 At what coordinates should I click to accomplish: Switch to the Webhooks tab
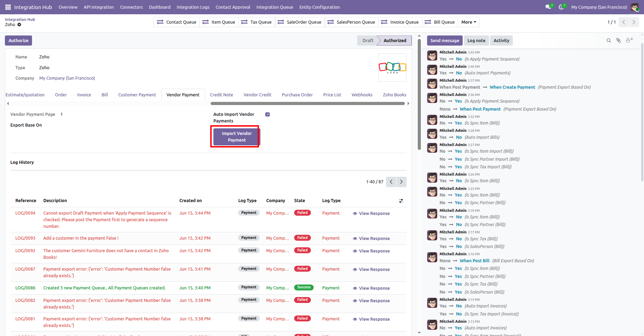coord(362,95)
